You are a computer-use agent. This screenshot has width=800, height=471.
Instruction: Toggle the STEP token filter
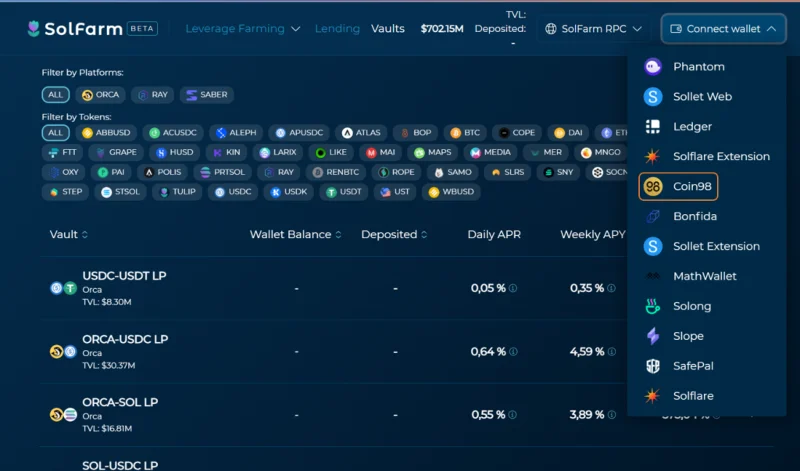[x=65, y=192]
